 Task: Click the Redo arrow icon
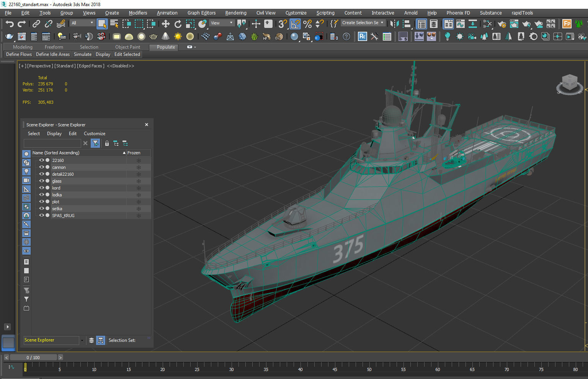pos(22,24)
